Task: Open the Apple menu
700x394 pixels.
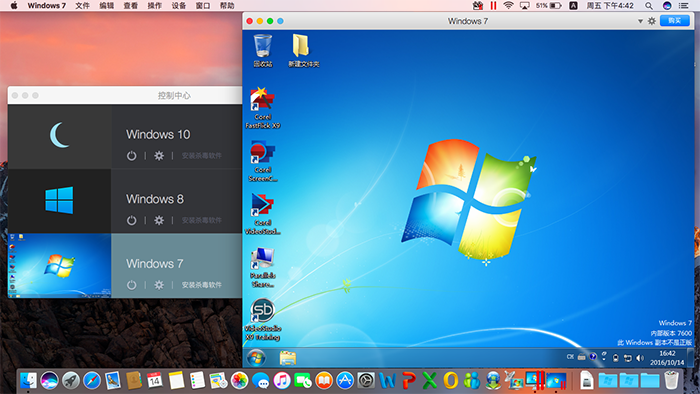Action: 14,6
